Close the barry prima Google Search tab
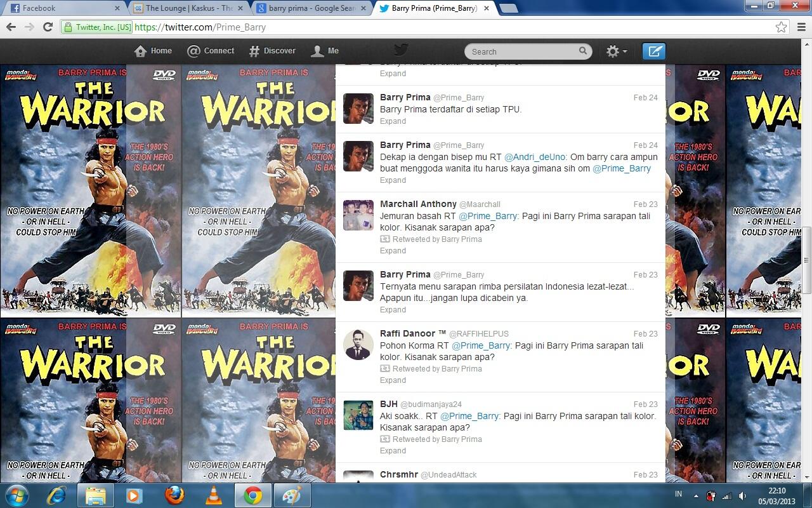The height and width of the screenshot is (508, 812). coord(364,8)
